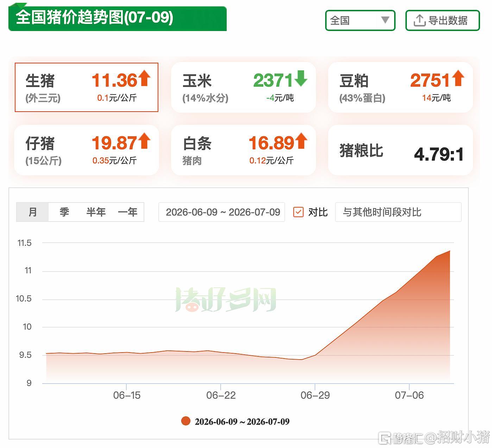Click the up arrow beside 16.89 carcass price

[301, 141]
